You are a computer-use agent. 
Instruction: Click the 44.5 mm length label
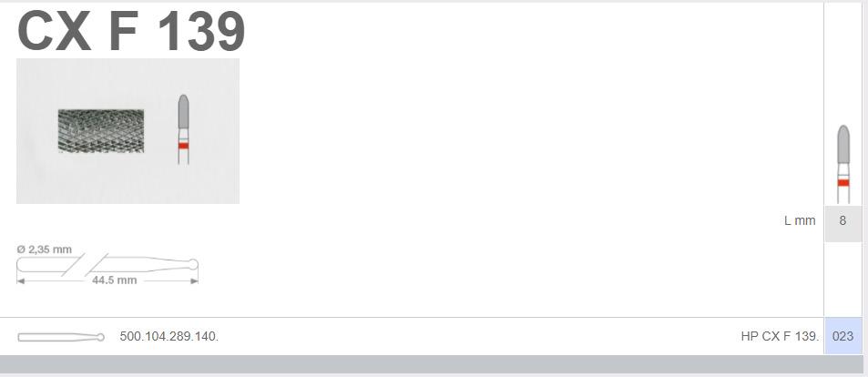(x=114, y=280)
